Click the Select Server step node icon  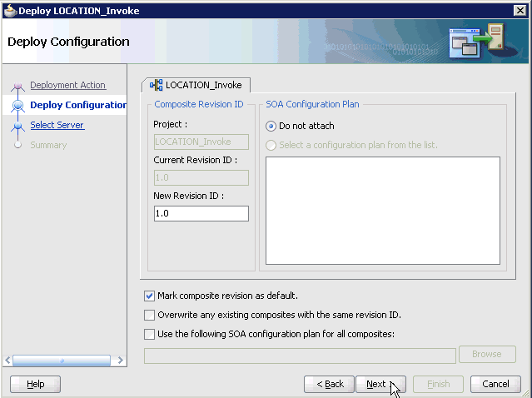point(17,127)
